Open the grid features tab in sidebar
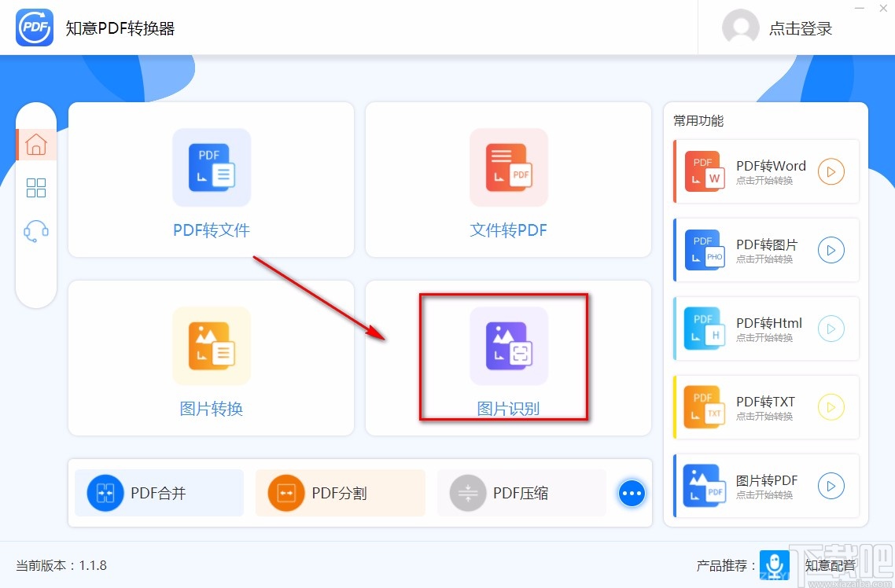Image resolution: width=895 pixels, height=588 pixels. coord(36,188)
